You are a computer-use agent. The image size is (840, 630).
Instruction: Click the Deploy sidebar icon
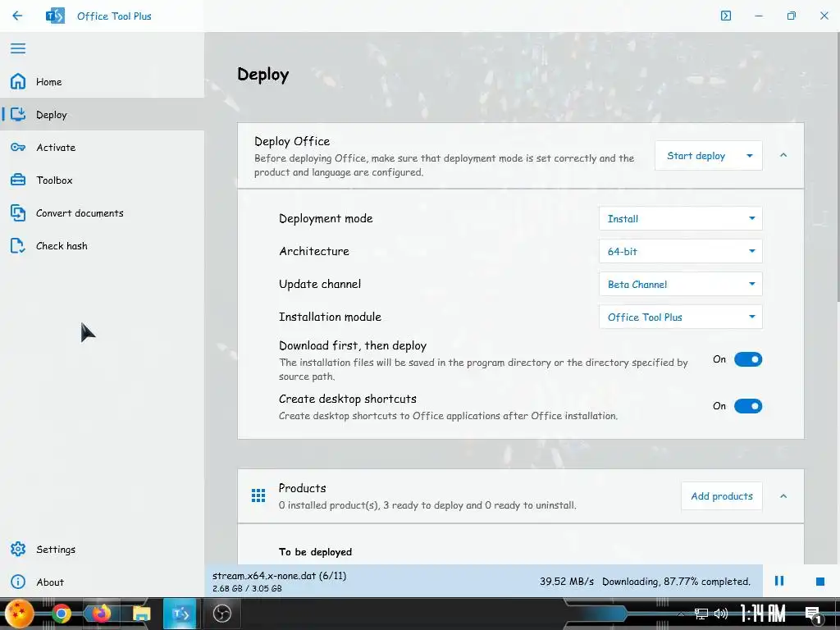(x=18, y=114)
